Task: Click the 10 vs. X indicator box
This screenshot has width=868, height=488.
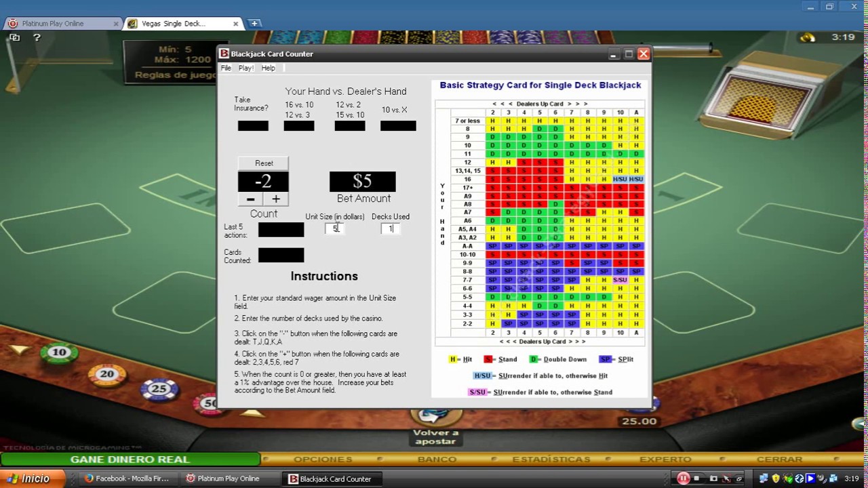Action: point(398,125)
